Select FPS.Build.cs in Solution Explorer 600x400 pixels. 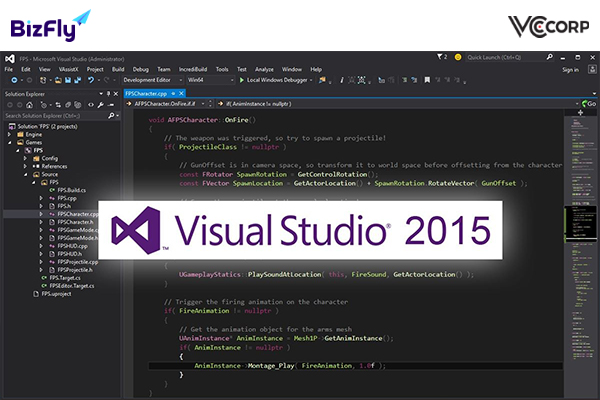pos(72,190)
